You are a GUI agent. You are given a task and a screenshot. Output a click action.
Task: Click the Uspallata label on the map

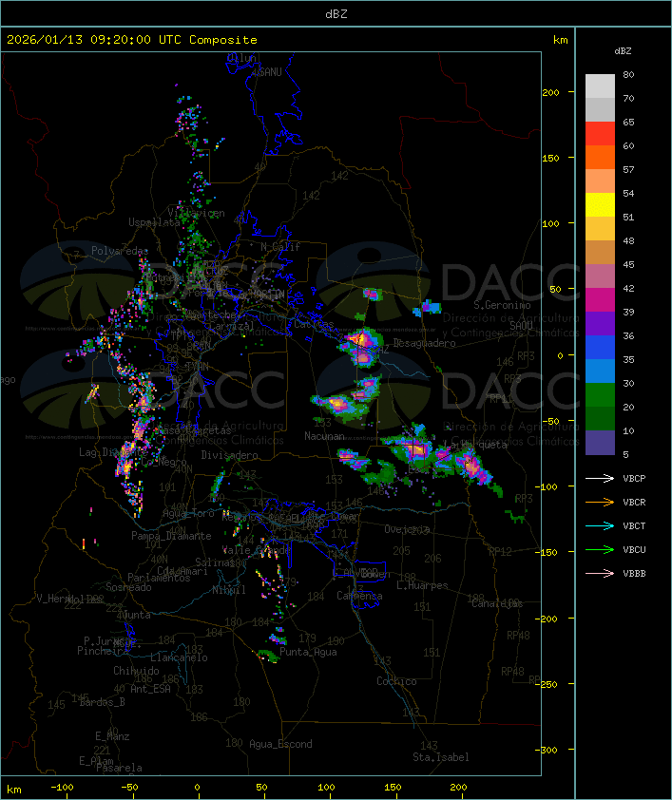click(154, 221)
